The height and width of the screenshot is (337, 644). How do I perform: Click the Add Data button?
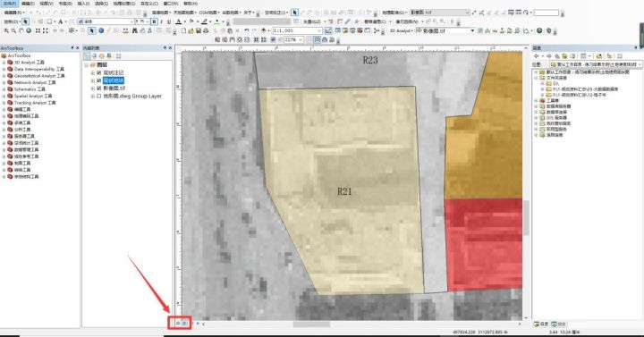pos(263,30)
